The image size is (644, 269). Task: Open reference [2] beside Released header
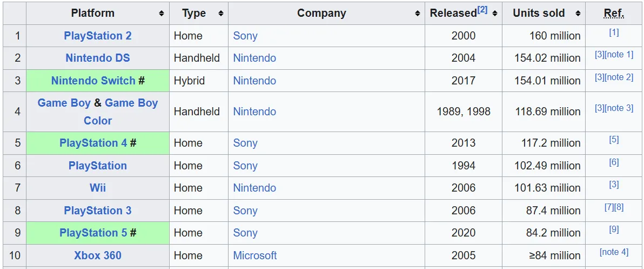pos(482,10)
